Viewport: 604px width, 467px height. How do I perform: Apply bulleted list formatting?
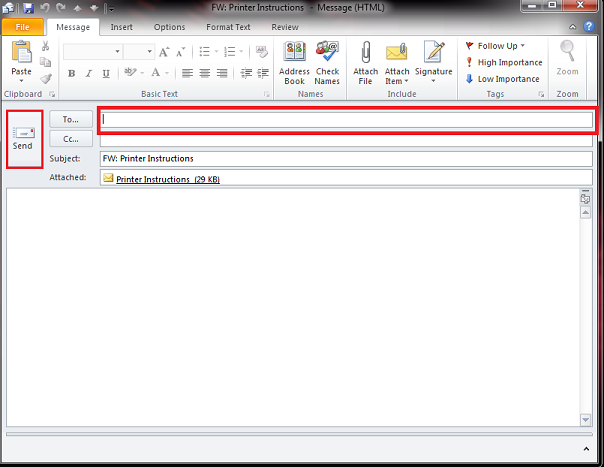tap(205, 52)
